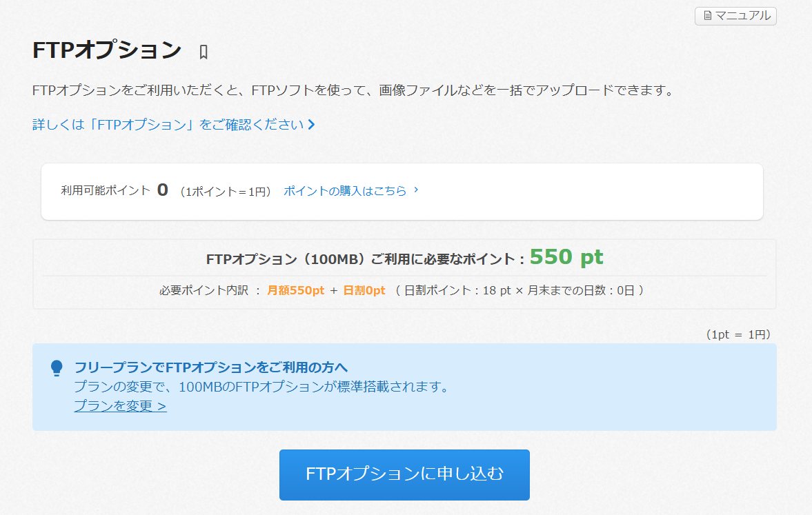Click the (1ポイント＝1円) note beside points
Image resolution: width=812 pixels, height=515 pixels.
226,192
